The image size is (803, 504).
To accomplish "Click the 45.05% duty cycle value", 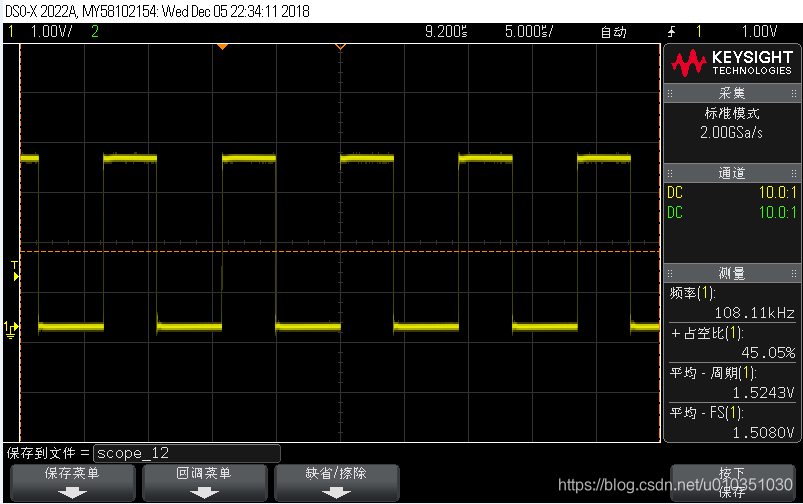I will click(768, 352).
